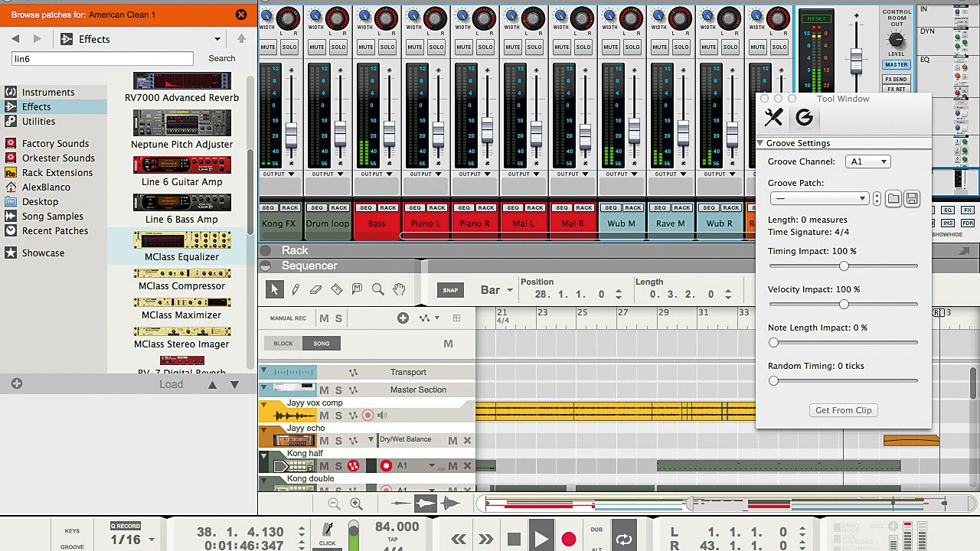The width and height of the screenshot is (980, 551).
Task: Open the Groove Patch dropdown
Action: click(x=819, y=198)
